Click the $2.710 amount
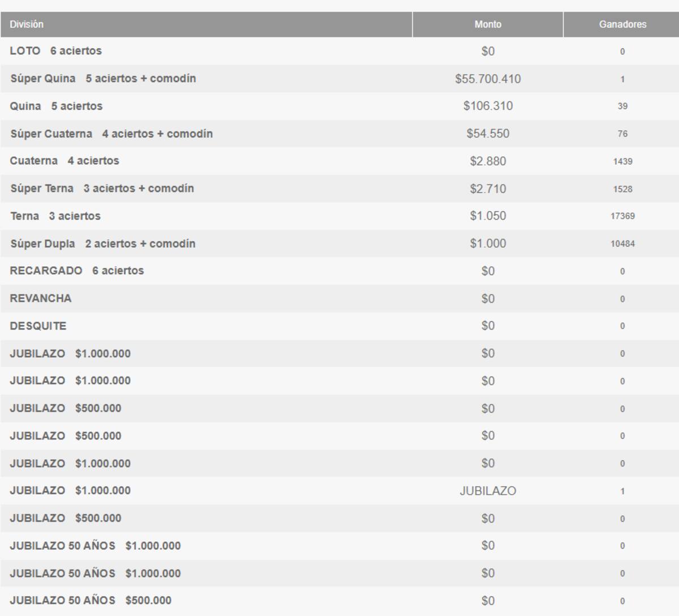Viewport: 679px width, 616px height. [x=488, y=189]
